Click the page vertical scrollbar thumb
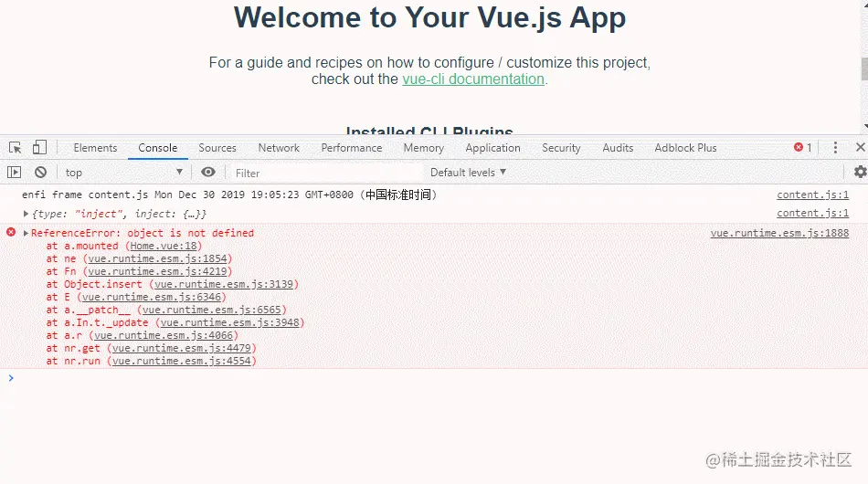Image resolution: width=868 pixels, height=484 pixels. click(x=863, y=68)
